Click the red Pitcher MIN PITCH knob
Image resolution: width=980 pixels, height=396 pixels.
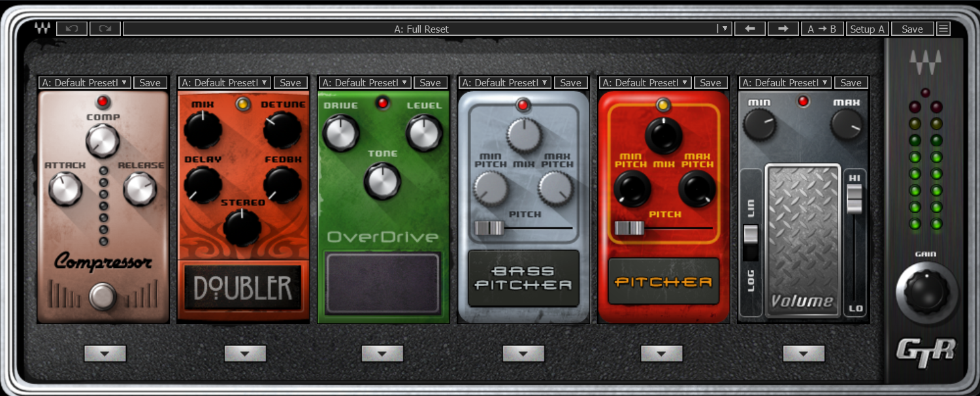click(x=632, y=189)
